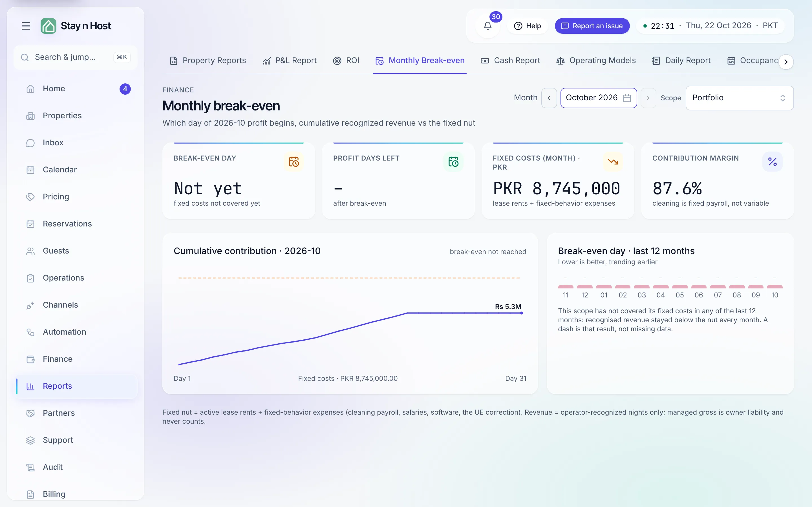Toggle the hamburger sidebar menu
Image resolution: width=812 pixels, height=507 pixels.
(26, 26)
